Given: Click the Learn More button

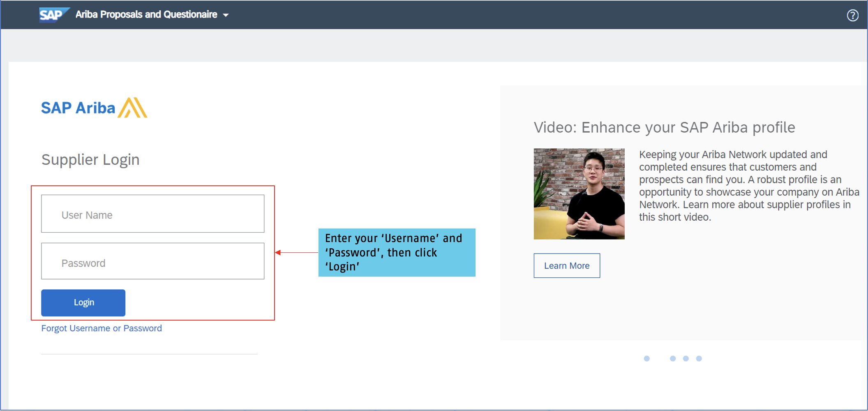Looking at the screenshot, I should point(567,266).
